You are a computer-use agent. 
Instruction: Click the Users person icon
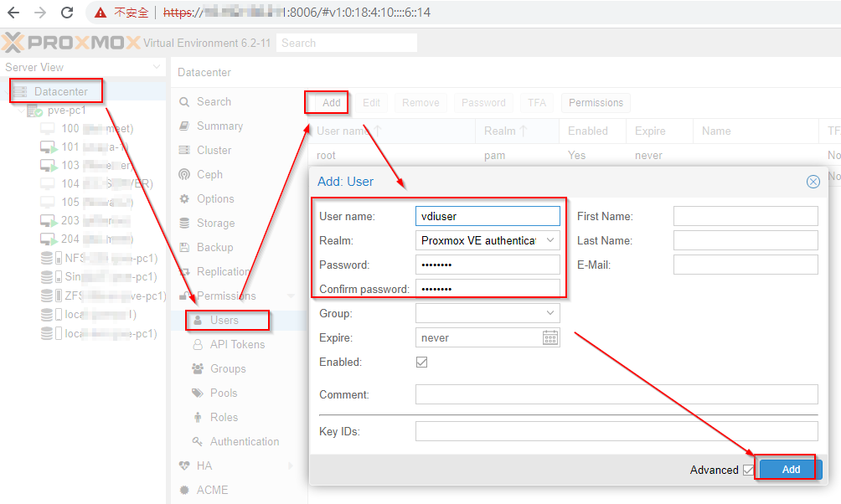point(198,320)
